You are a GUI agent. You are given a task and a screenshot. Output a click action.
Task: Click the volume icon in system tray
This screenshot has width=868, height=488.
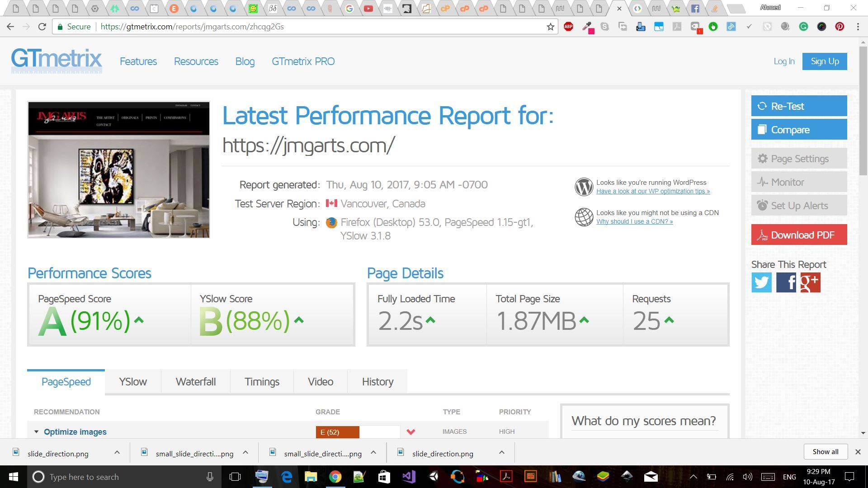(747, 477)
